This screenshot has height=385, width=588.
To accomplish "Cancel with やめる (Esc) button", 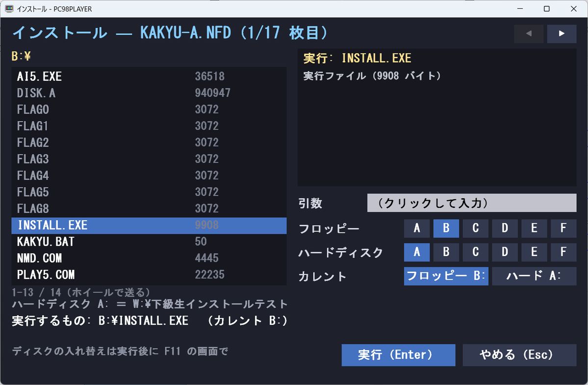I will (519, 355).
